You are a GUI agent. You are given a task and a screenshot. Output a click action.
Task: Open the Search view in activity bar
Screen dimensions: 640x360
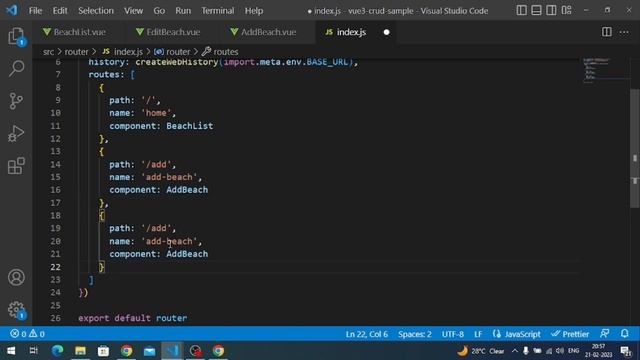[x=16, y=68]
